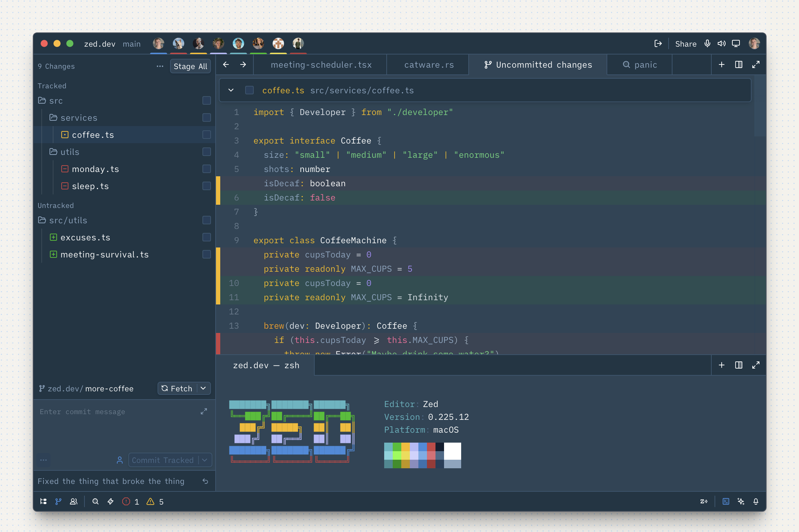The image size is (799, 532).
Task: Check the stage checkbox for coffee.ts row
Action: [207, 135]
